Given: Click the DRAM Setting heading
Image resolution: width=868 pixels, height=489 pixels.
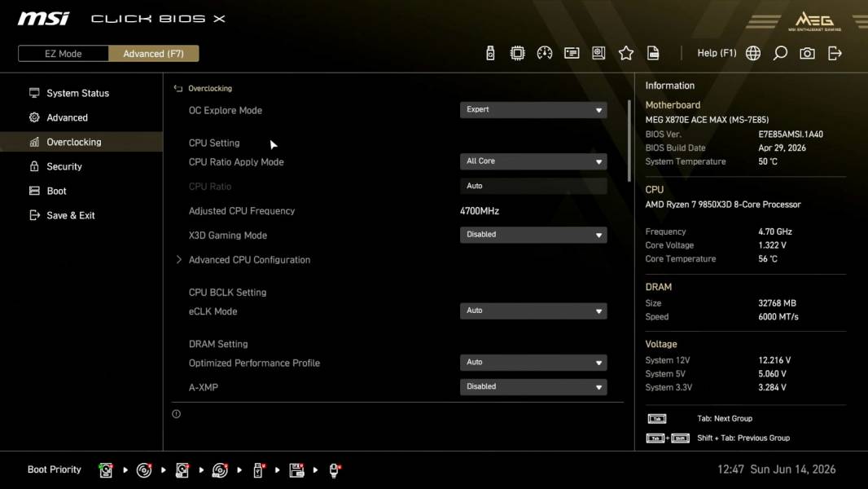Looking at the screenshot, I should [x=218, y=344].
